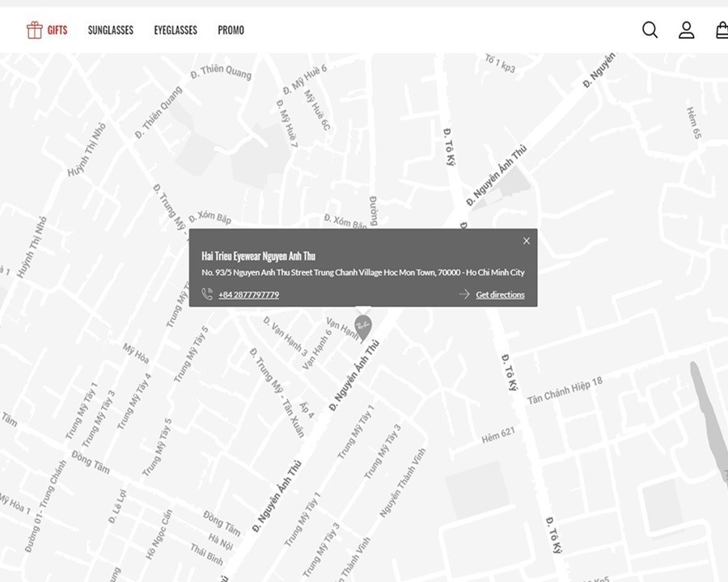The width and height of the screenshot is (728, 582).
Task: Open the search magnifier icon
Action: click(650, 30)
